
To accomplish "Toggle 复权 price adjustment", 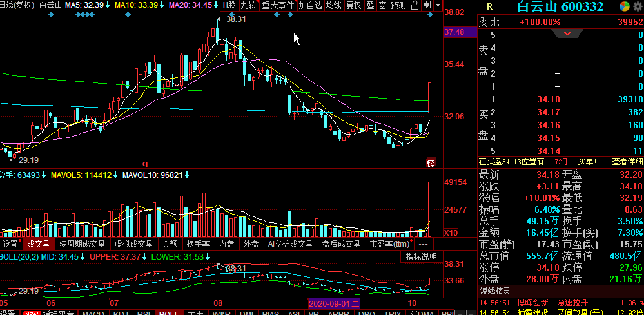I will [x=354, y=5].
